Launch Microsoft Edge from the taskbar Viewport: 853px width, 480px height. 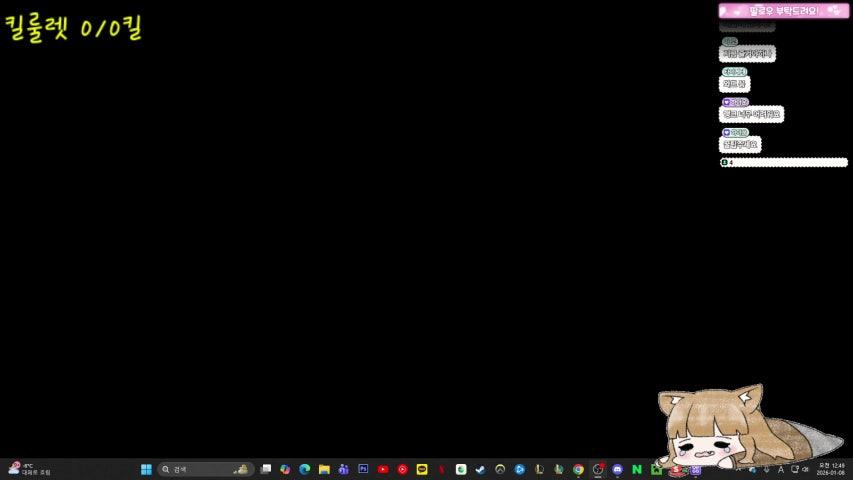305,469
